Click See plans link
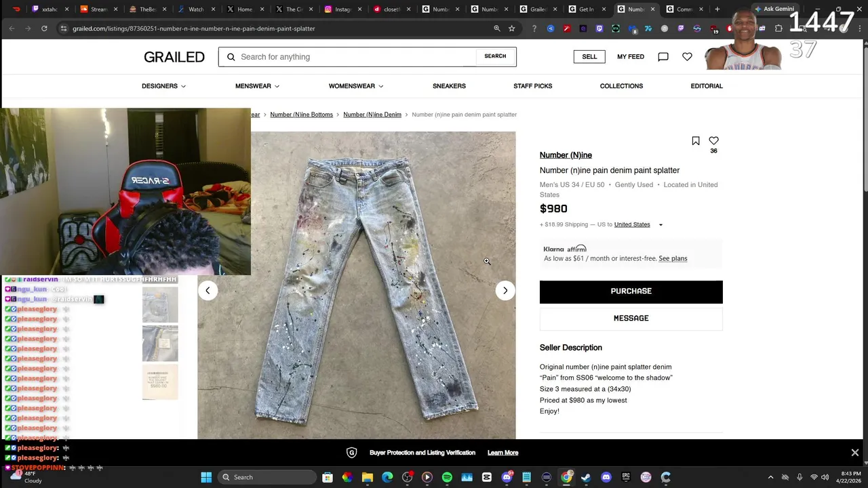The height and width of the screenshot is (488, 868). click(x=673, y=258)
